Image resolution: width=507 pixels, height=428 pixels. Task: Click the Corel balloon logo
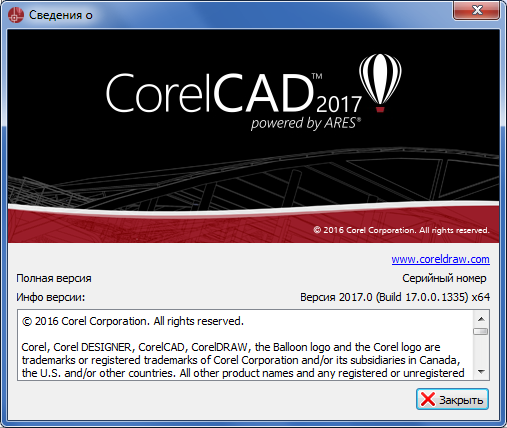[380, 83]
